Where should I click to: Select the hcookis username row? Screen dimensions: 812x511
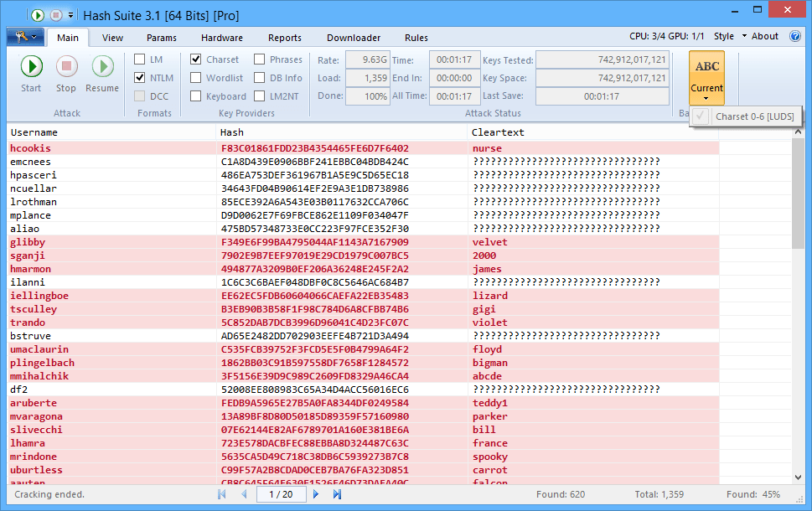(x=30, y=148)
